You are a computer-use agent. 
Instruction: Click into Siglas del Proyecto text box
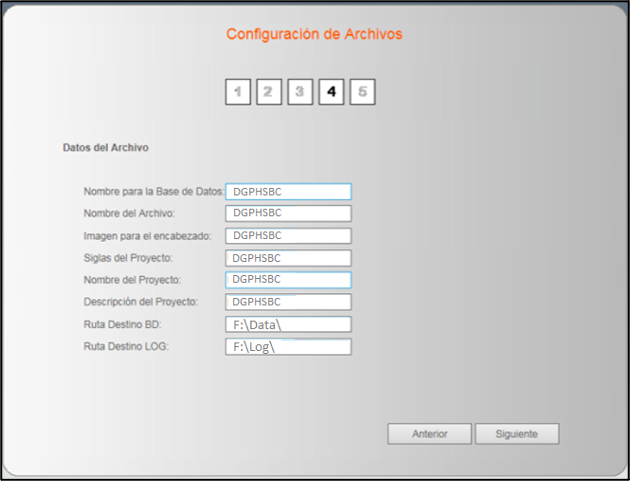[288, 258]
